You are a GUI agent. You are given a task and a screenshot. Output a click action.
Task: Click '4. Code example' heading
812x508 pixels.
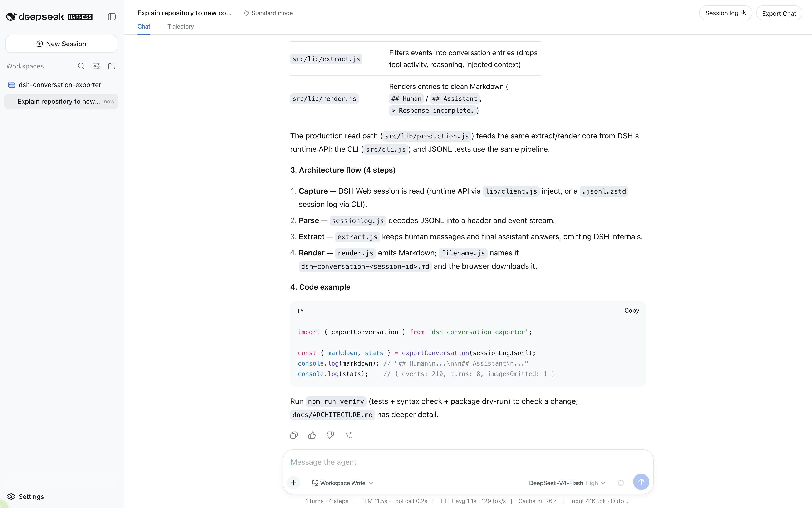tap(320, 287)
